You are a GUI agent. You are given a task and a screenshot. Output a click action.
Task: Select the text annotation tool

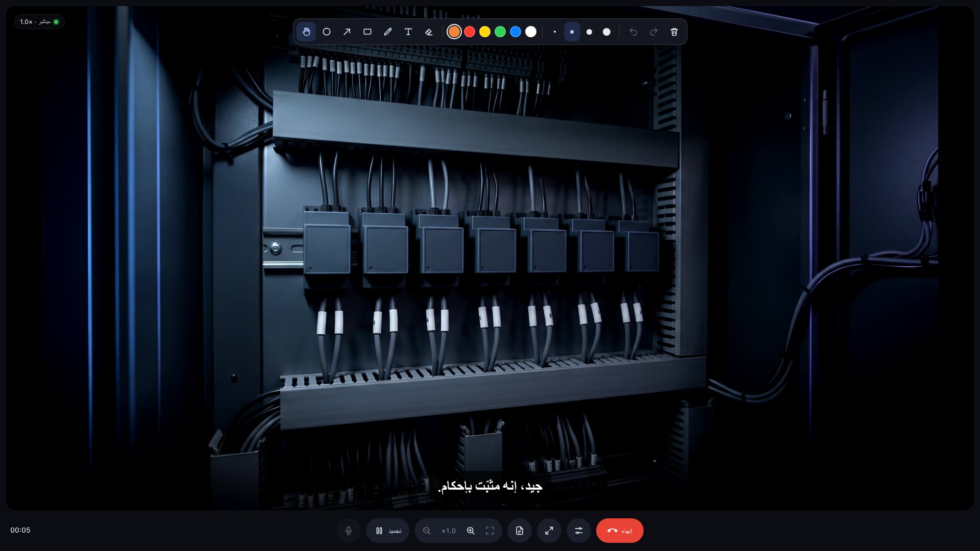click(408, 32)
